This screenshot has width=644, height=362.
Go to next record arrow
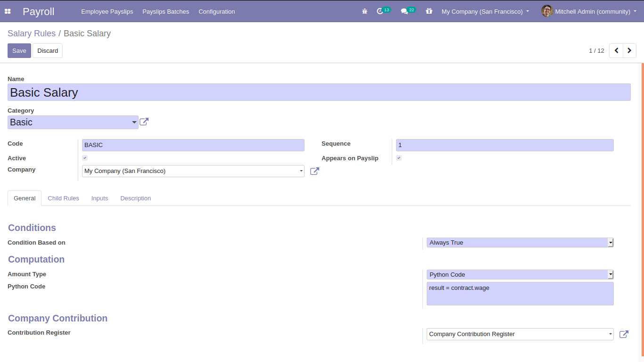[x=629, y=50]
